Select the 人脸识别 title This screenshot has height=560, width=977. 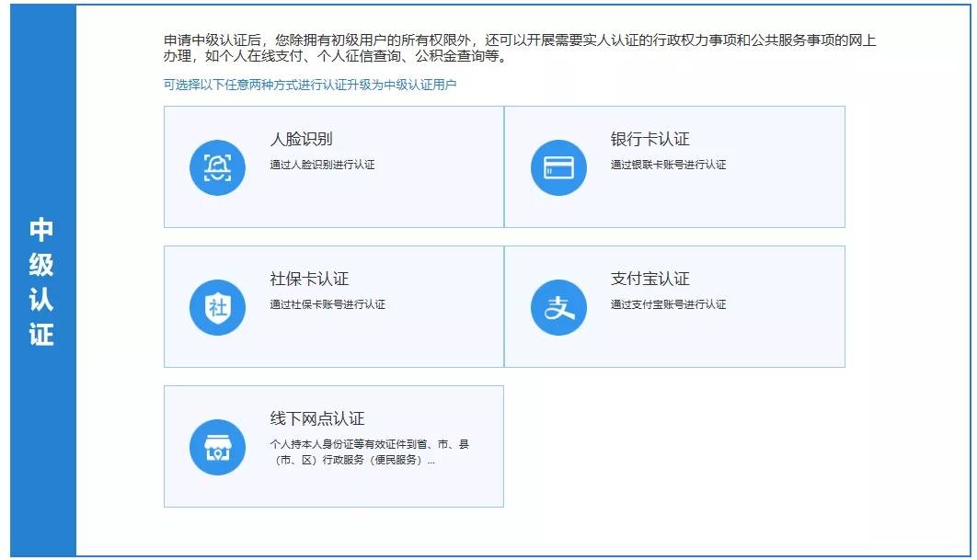point(301,140)
